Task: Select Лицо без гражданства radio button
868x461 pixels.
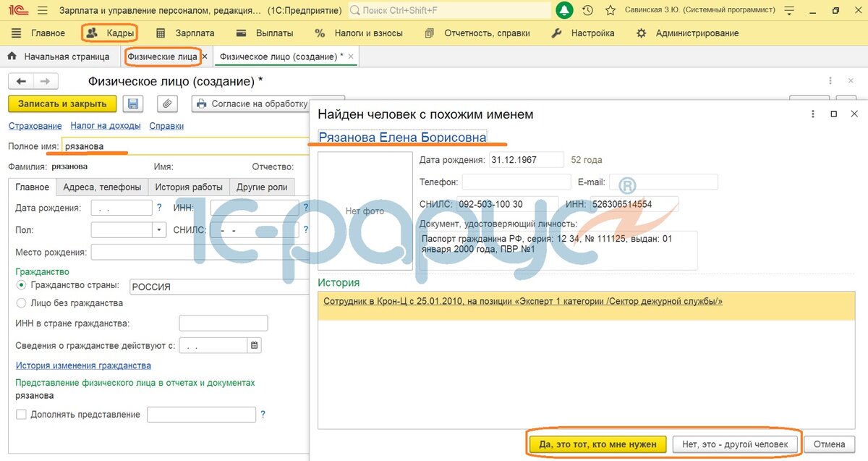Action: coord(21,303)
